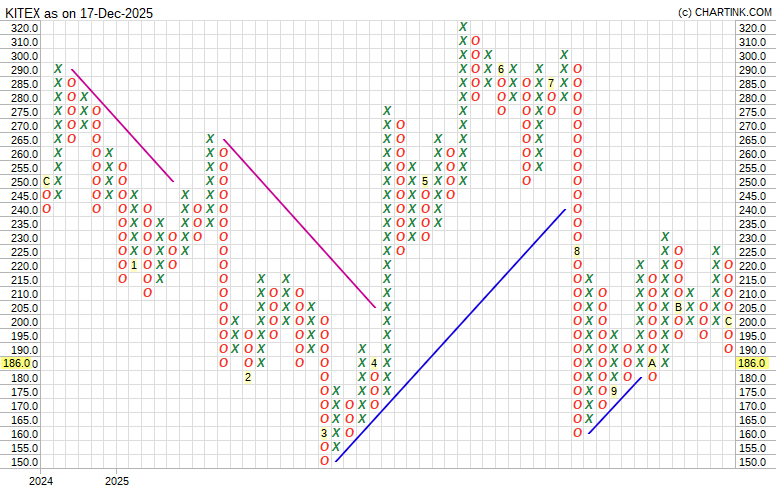
Task: Click the short blue trend line at right
Action: [615, 405]
